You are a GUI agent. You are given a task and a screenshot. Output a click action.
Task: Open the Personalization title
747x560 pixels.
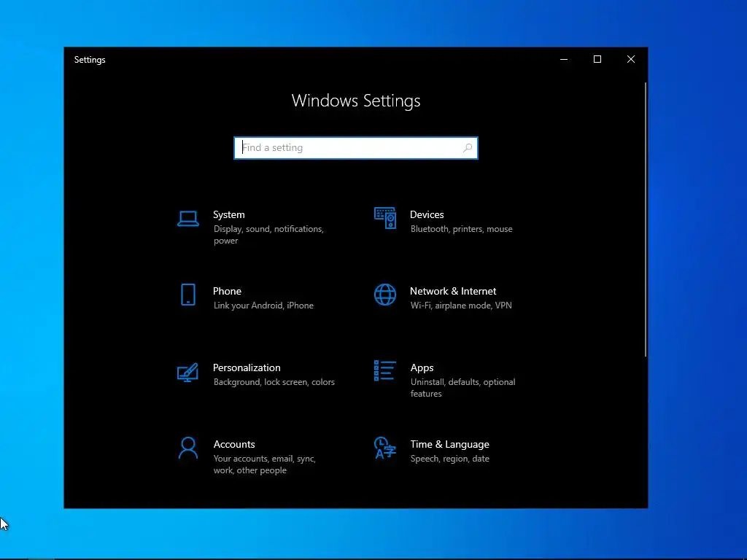coord(247,367)
